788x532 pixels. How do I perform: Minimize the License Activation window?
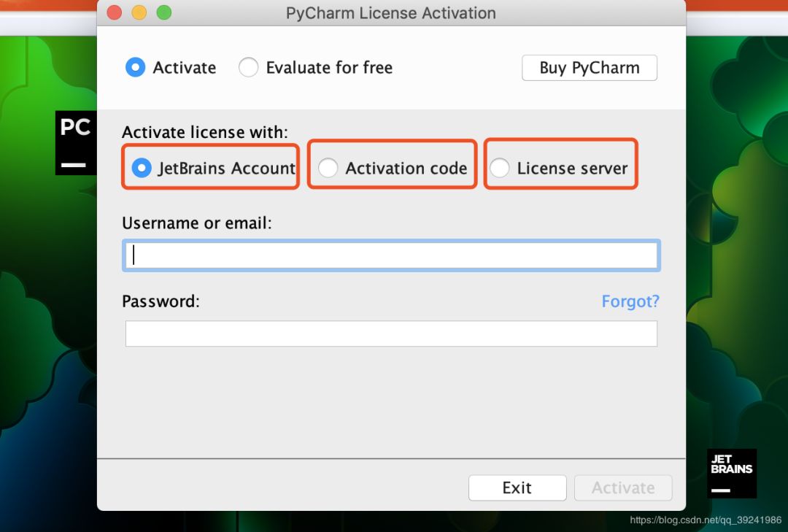[139, 12]
